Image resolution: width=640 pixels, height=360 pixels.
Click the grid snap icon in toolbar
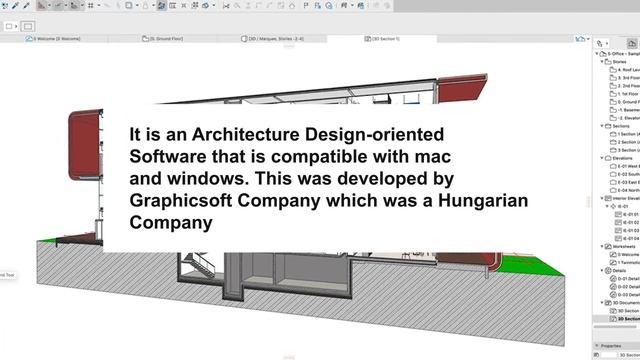pos(91,6)
